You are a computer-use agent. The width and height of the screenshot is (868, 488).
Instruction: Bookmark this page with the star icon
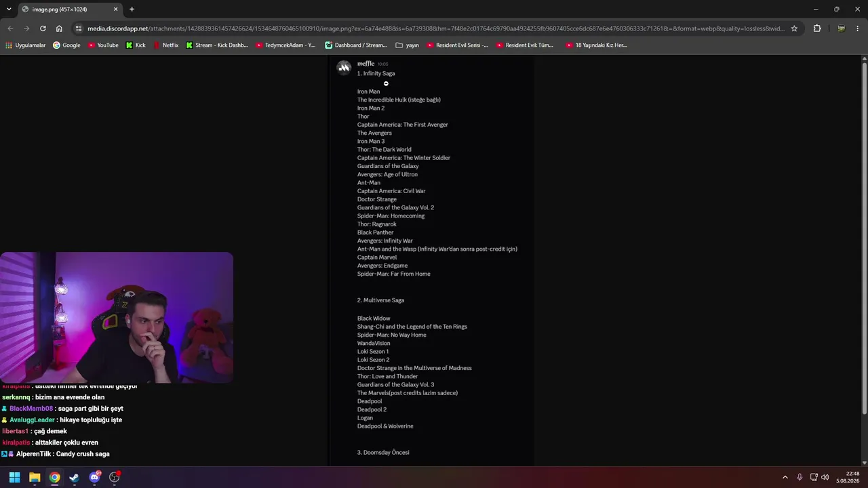[x=794, y=28]
